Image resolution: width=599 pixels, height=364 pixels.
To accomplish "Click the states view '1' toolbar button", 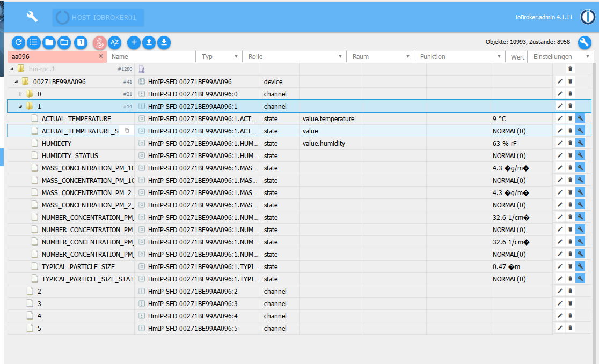I will click(x=81, y=42).
